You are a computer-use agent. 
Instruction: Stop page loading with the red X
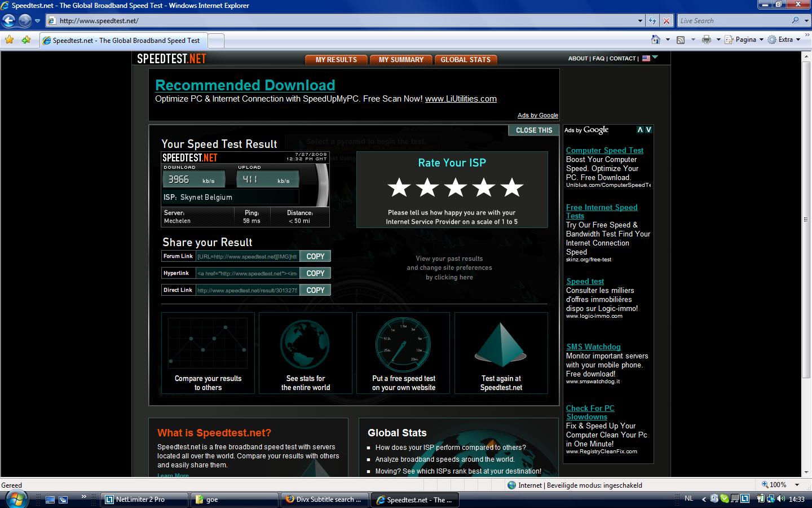[x=666, y=21]
